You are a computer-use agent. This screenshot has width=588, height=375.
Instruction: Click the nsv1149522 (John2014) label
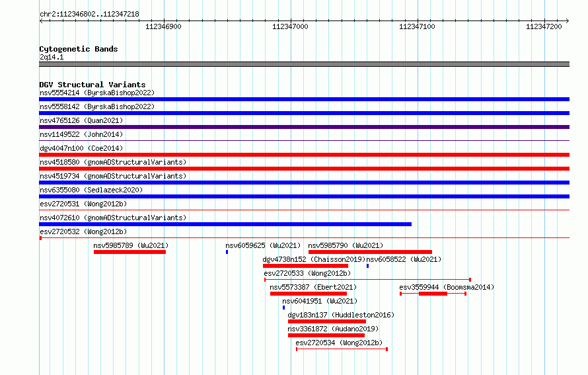click(x=81, y=134)
